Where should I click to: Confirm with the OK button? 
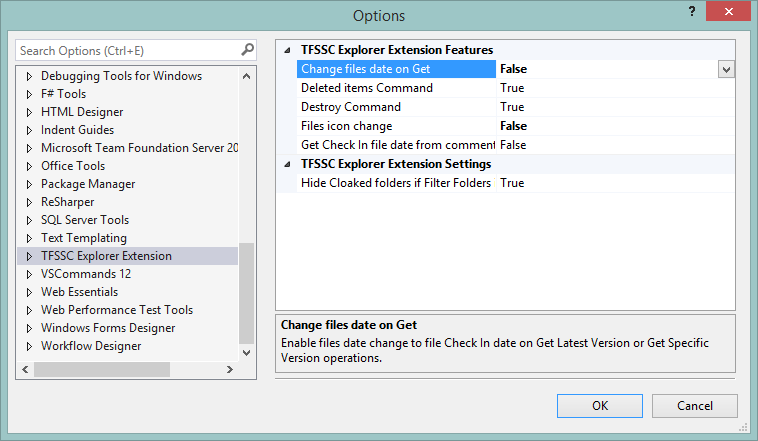click(600, 406)
